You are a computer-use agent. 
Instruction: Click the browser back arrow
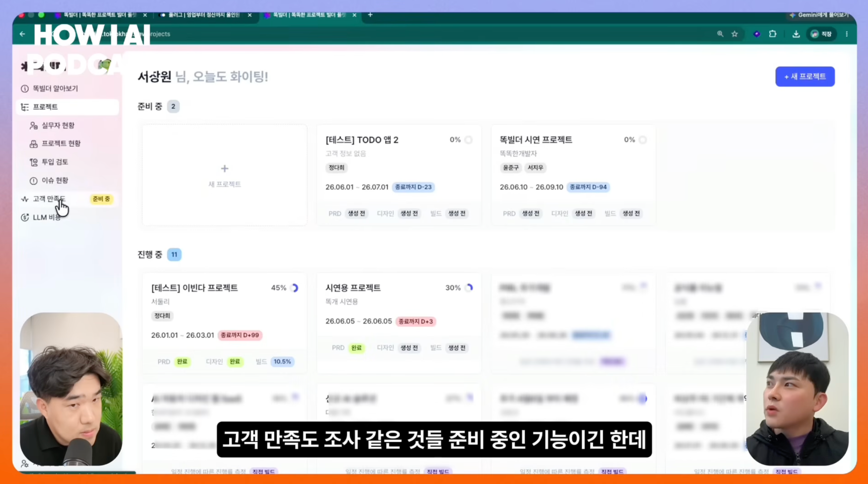[22, 34]
